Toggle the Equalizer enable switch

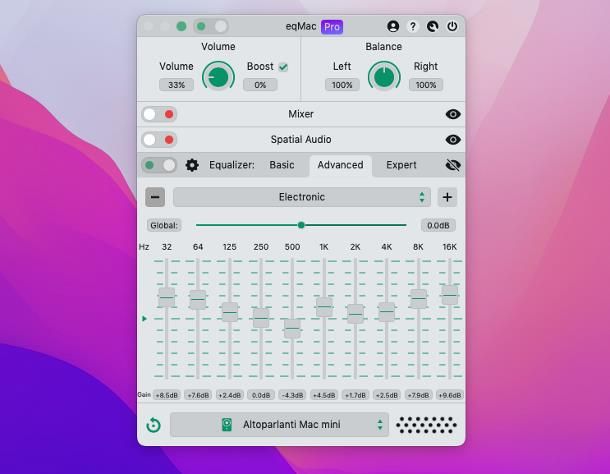[159, 165]
